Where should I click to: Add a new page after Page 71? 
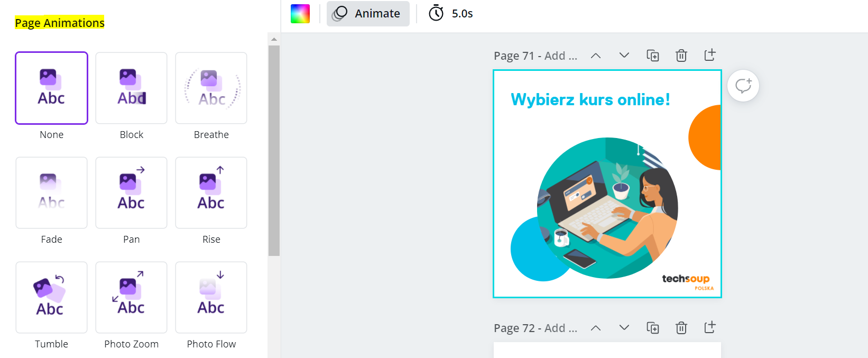710,55
